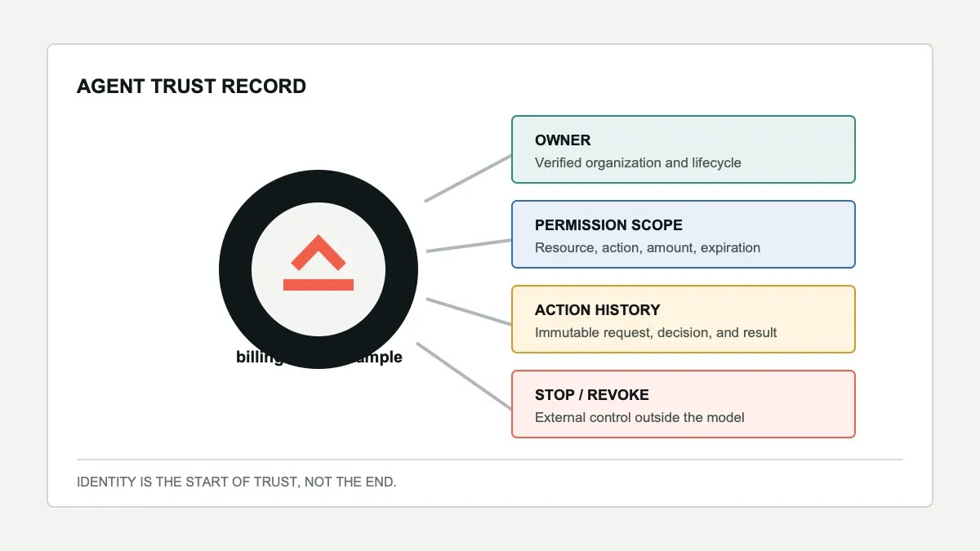Click the PERMISSION SCOPE title text
Screen dimensions: 980x551
click(608, 225)
